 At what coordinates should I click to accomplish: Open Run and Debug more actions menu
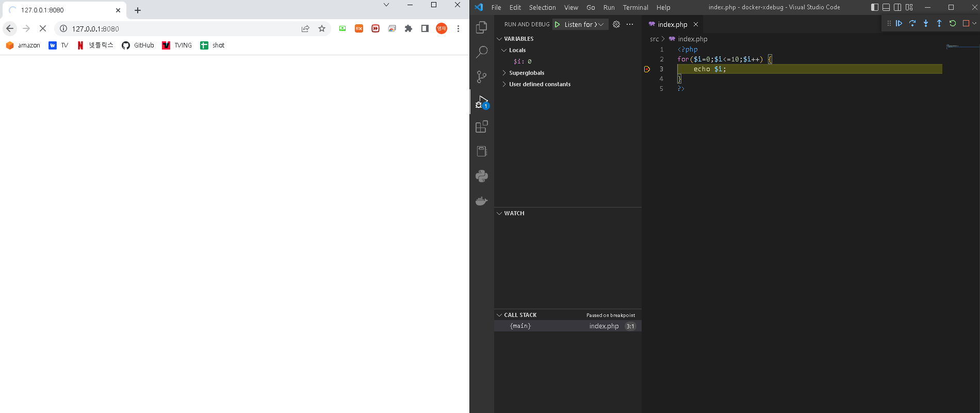[x=630, y=24]
